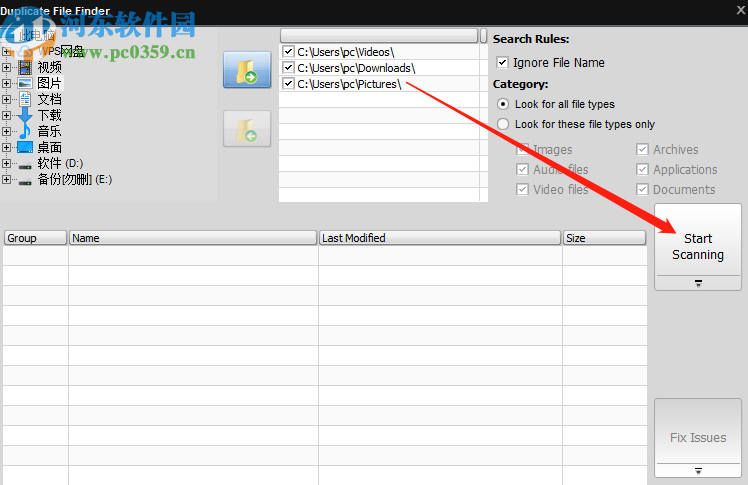The image size is (748, 485).
Task: Click the add folder arrow button
Action: point(247,70)
